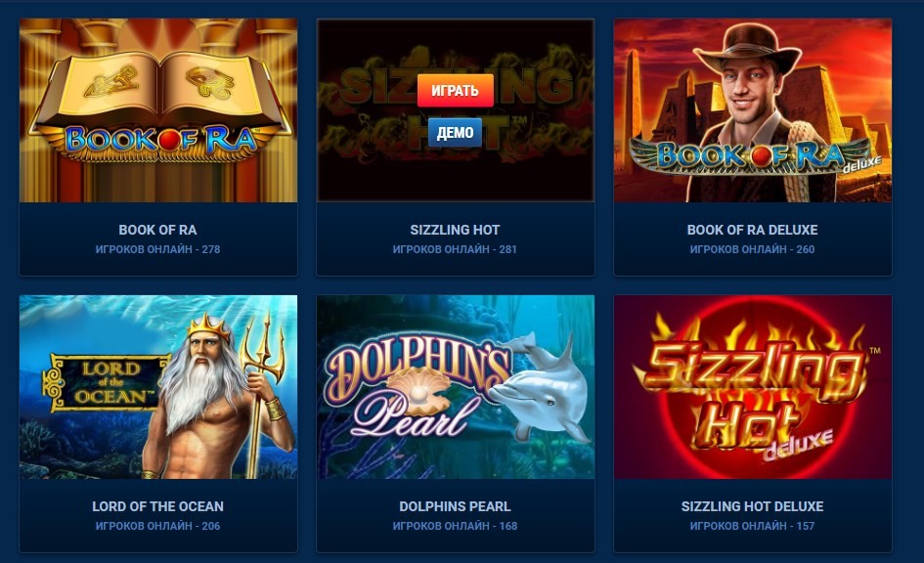Click the players online 206 label
924x563 pixels.
[158, 526]
